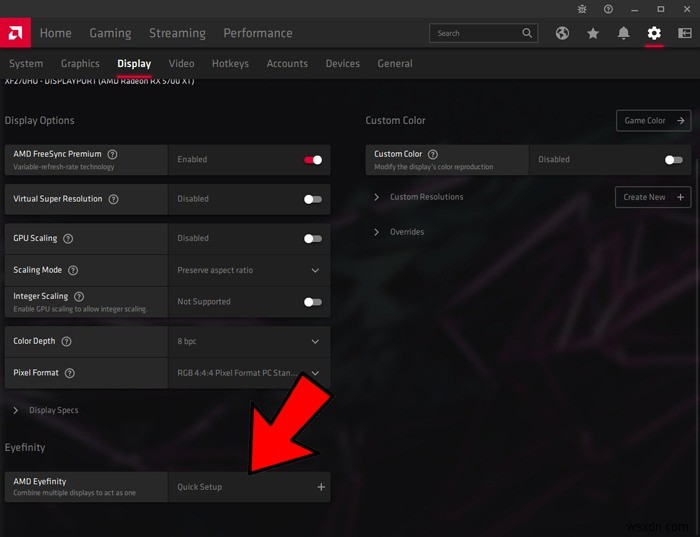Toggle the sidebar panel icon

click(x=684, y=33)
